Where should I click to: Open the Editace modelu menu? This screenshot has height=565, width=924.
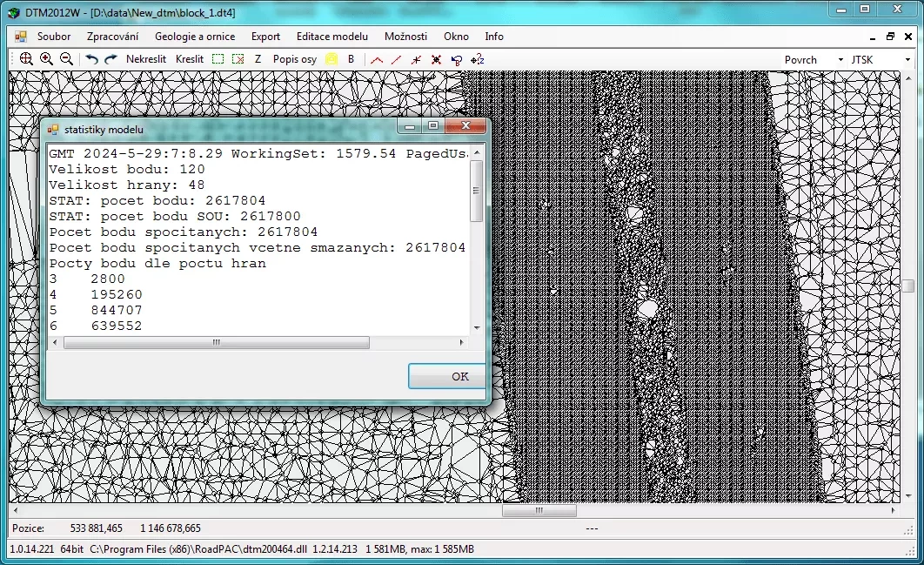coord(331,37)
